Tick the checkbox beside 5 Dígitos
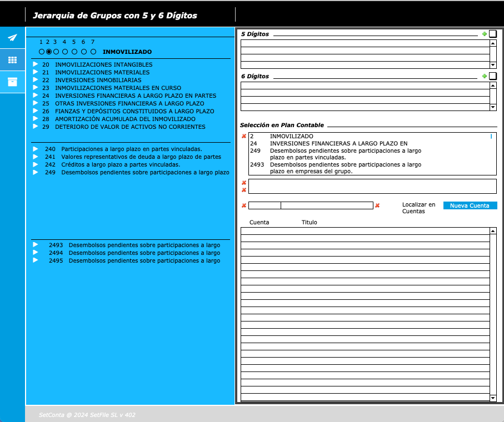 493,34
